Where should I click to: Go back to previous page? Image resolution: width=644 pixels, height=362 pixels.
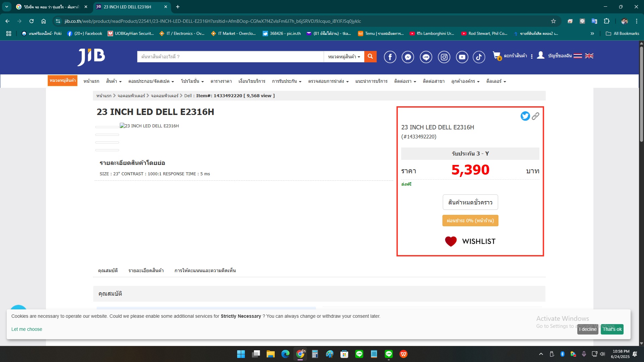pos(7,21)
